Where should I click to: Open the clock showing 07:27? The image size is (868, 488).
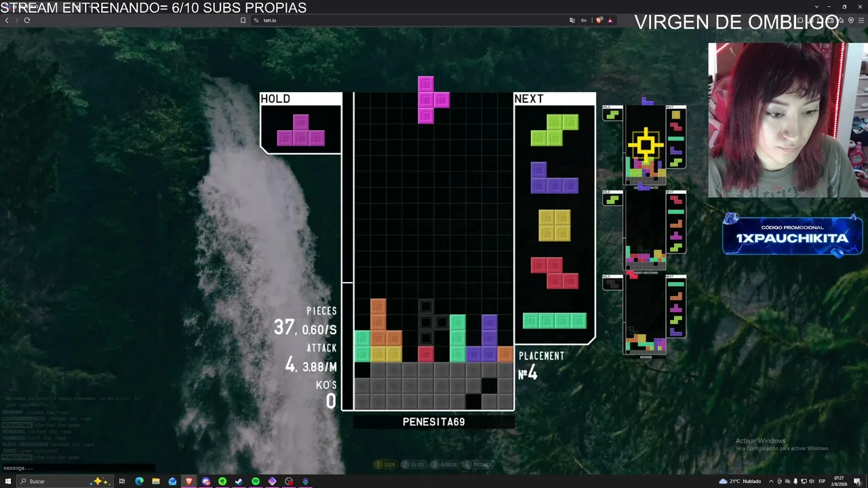coord(840,481)
